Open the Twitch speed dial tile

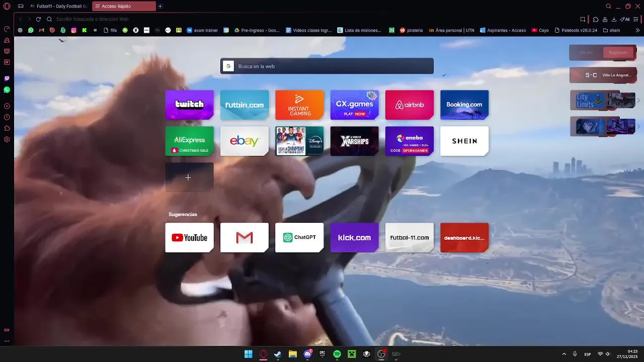coord(190,105)
